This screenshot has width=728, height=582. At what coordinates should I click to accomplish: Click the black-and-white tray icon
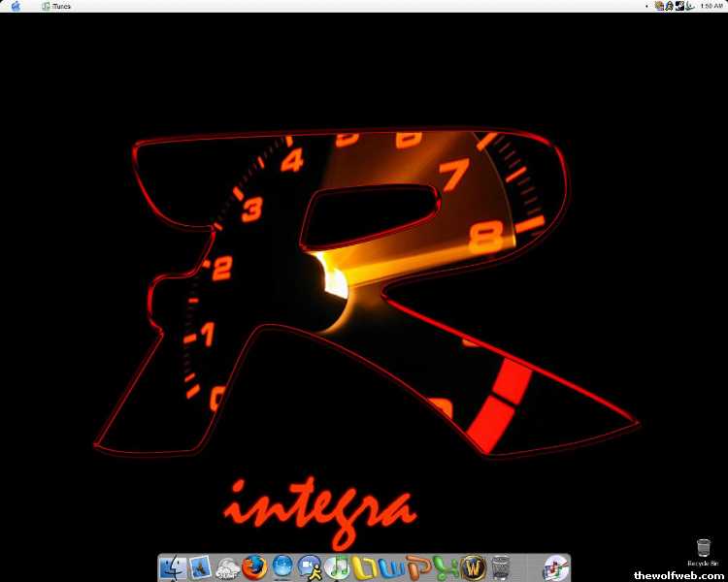point(679,6)
